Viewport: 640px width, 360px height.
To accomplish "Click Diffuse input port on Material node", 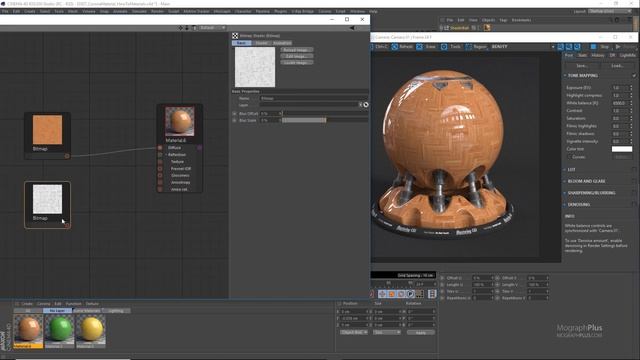I will (x=160, y=148).
